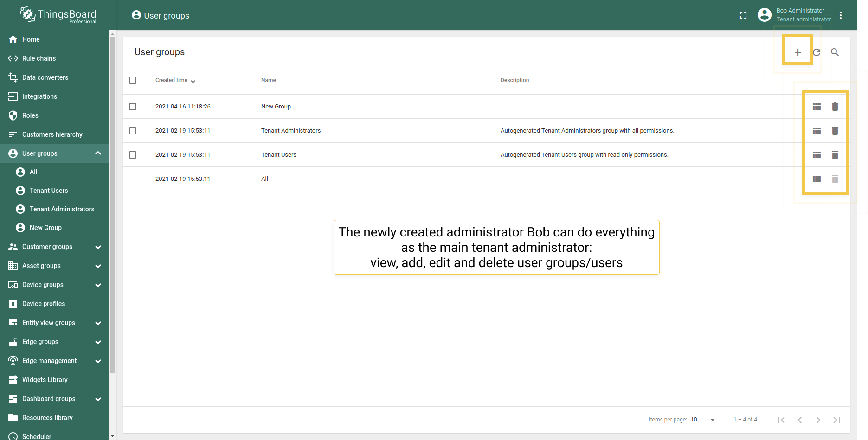Click sidebar vertical scrollbar
The height and width of the screenshot is (440, 868).
tap(112, 205)
